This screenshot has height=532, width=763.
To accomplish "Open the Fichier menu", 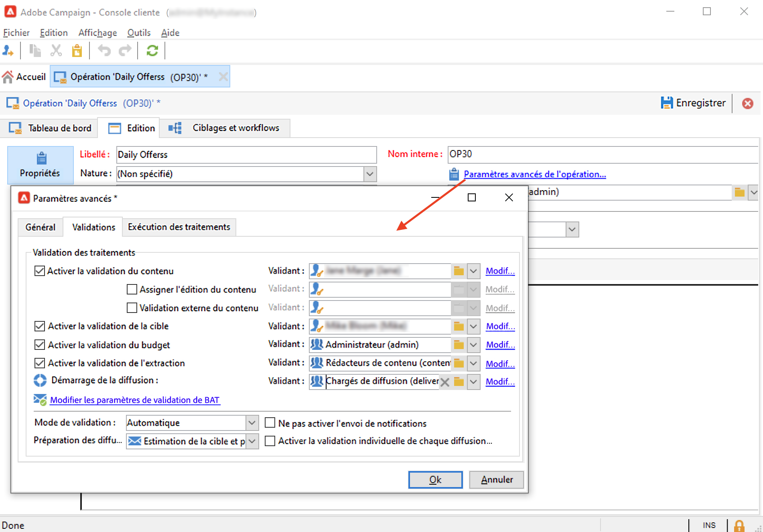I will (16, 32).
